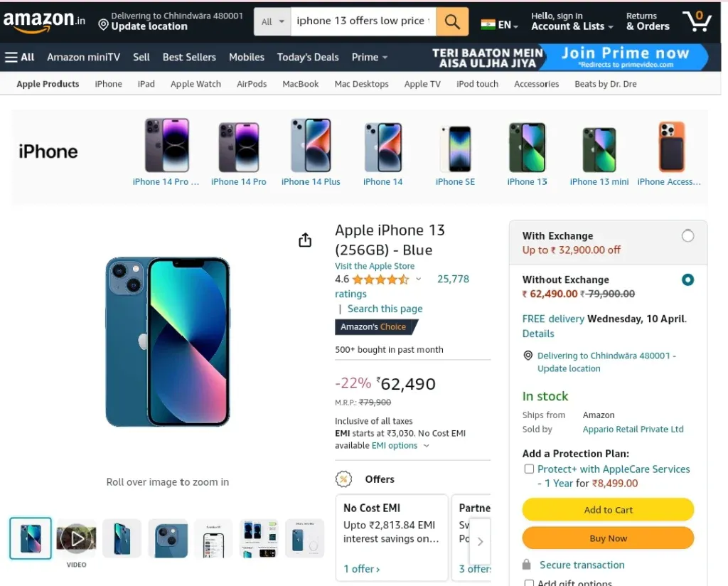Open the Today's Deals menu item
Screen dimensions: 728x586
(x=307, y=57)
